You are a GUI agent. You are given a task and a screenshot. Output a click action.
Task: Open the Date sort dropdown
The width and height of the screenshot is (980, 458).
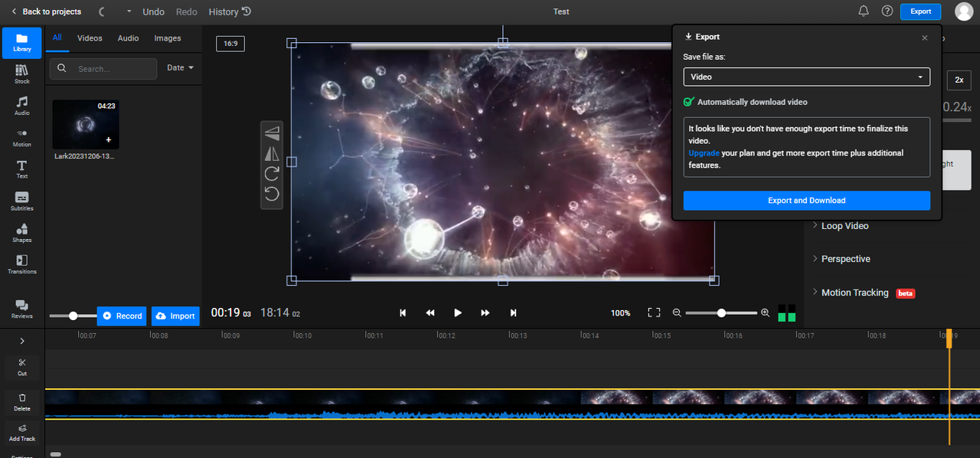(x=180, y=68)
